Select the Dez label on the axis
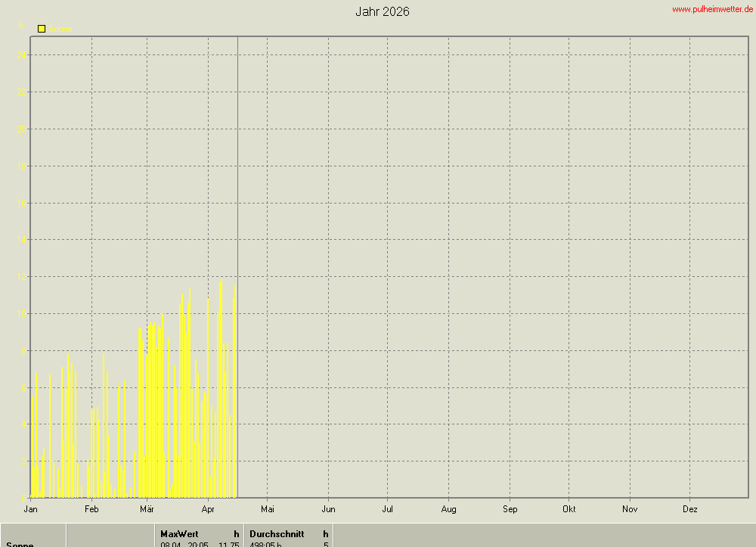Image resolution: width=756 pixels, height=547 pixels. [689, 509]
